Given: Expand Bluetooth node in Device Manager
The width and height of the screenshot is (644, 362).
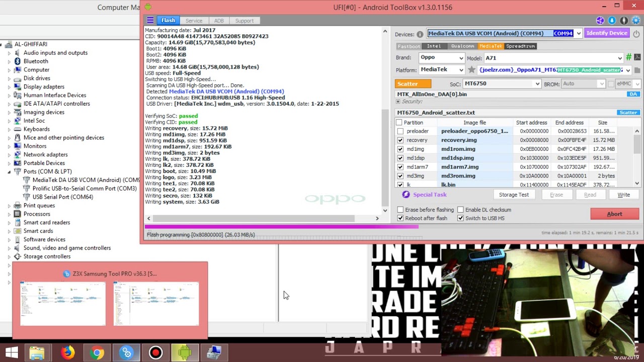Looking at the screenshot, I should (9, 61).
